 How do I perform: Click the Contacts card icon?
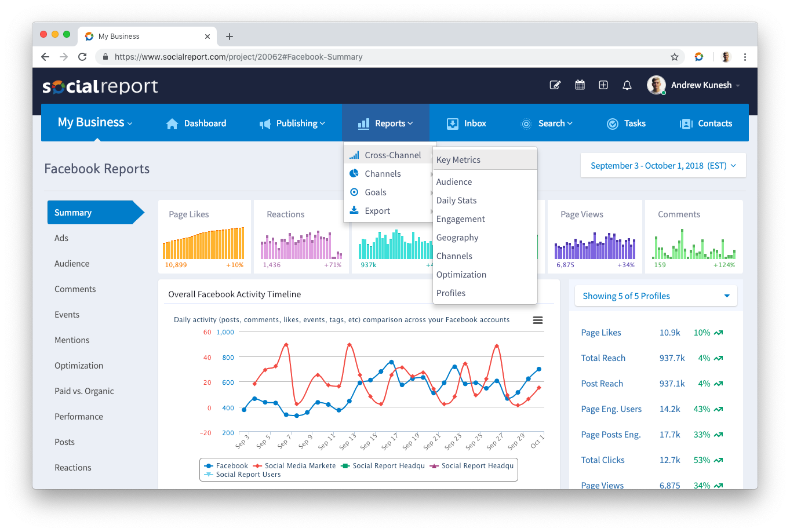686,123
